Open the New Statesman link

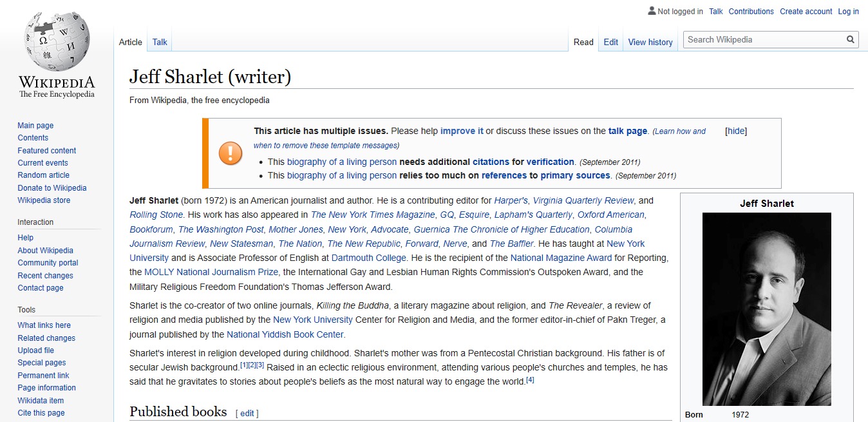pos(241,244)
